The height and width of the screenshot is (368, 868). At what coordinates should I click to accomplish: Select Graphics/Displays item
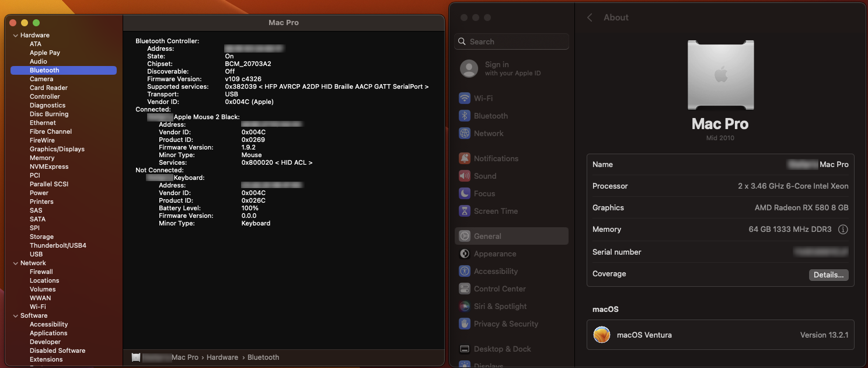(x=57, y=149)
